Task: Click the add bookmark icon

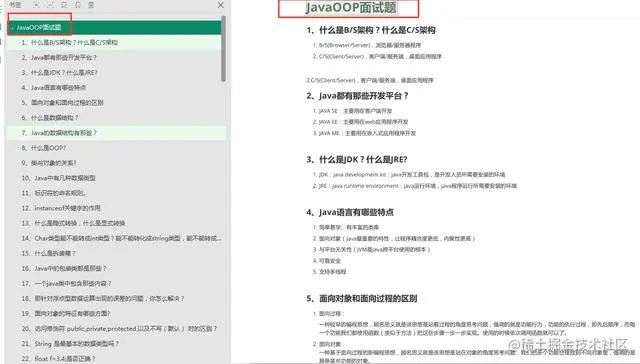Action: tap(64, 5)
